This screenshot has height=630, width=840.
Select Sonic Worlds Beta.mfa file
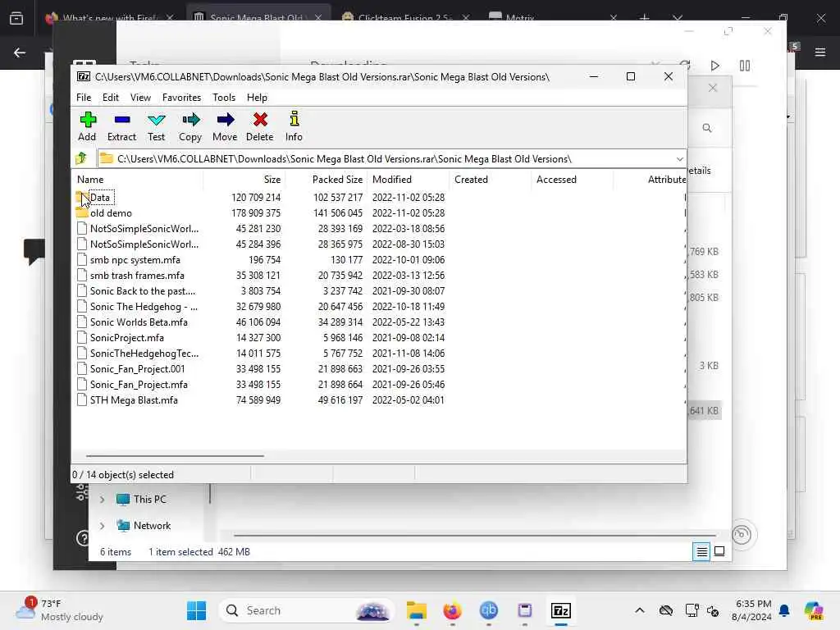139,322
